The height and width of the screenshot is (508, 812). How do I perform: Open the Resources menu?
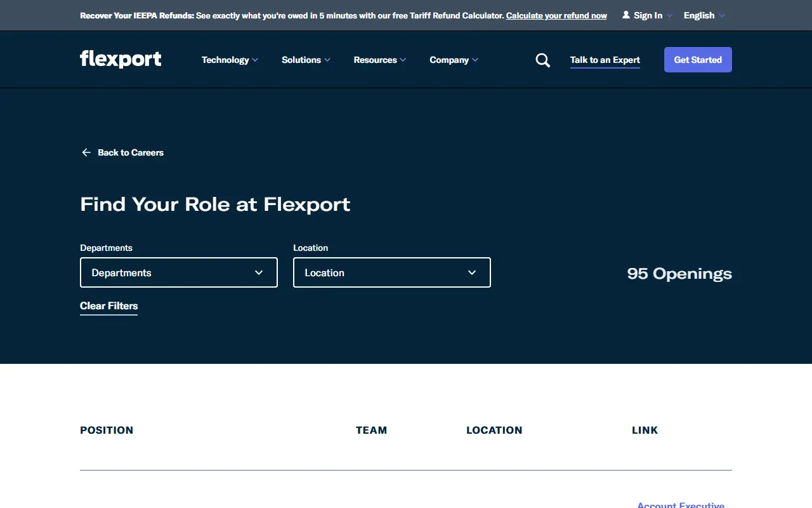click(380, 60)
